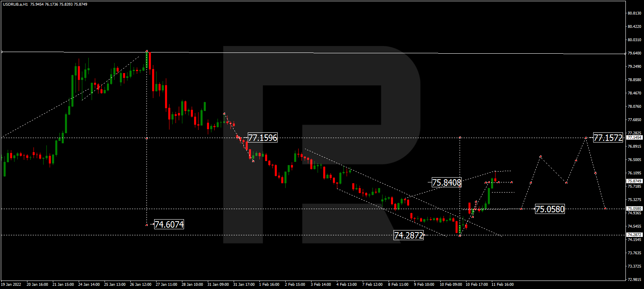Image resolution: width=644 pixels, height=289 pixels.
Task: Click the 7 Feb 12:00 time label
Action: (x=372, y=285)
